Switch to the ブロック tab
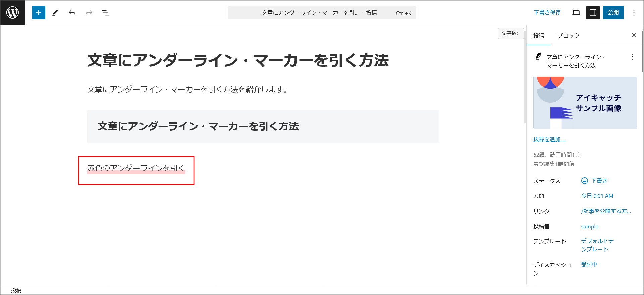644x295 pixels. click(568, 35)
